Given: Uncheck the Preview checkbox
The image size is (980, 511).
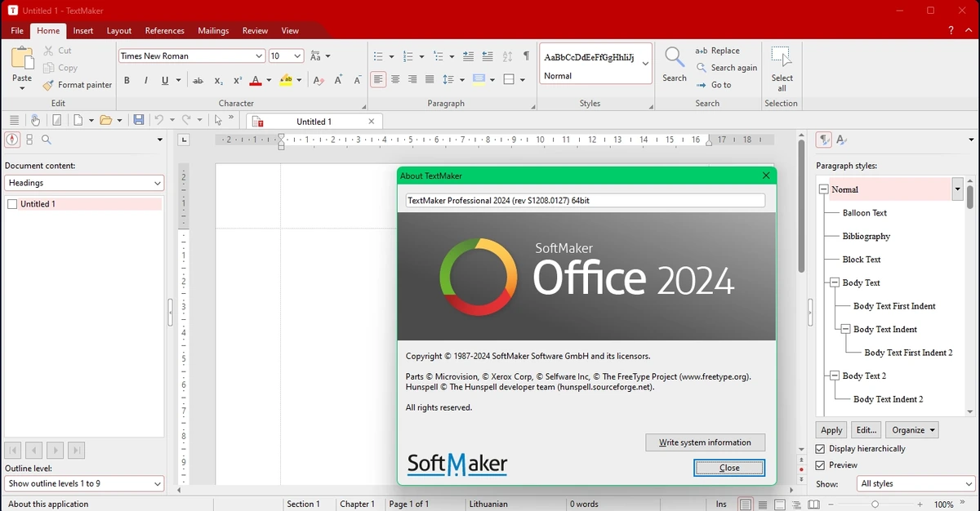Looking at the screenshot, I should 821,465.
